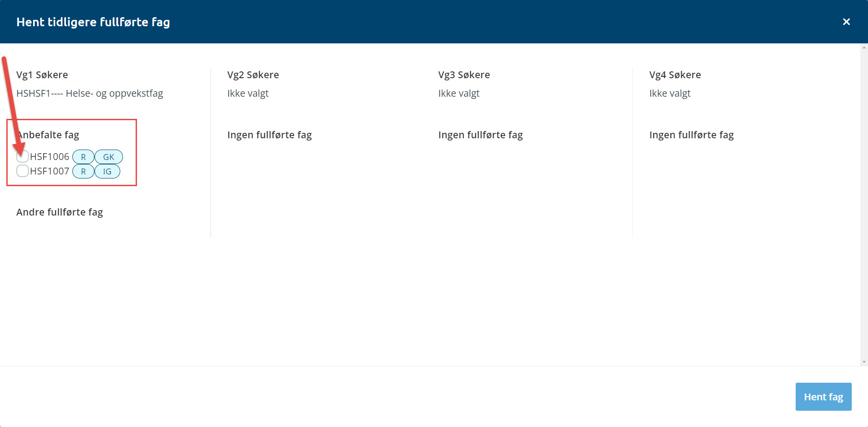Screen dimensions: 868x427
Task: Click Ikke valgt under Vg3 Søkere
Action: (459, 94)
